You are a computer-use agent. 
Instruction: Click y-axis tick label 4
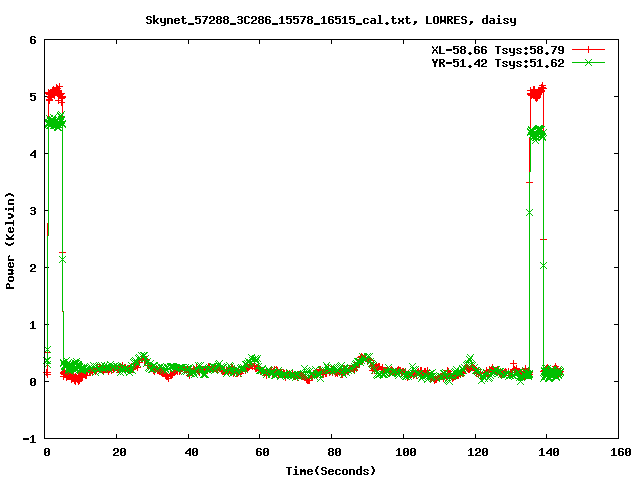[33, 154]
